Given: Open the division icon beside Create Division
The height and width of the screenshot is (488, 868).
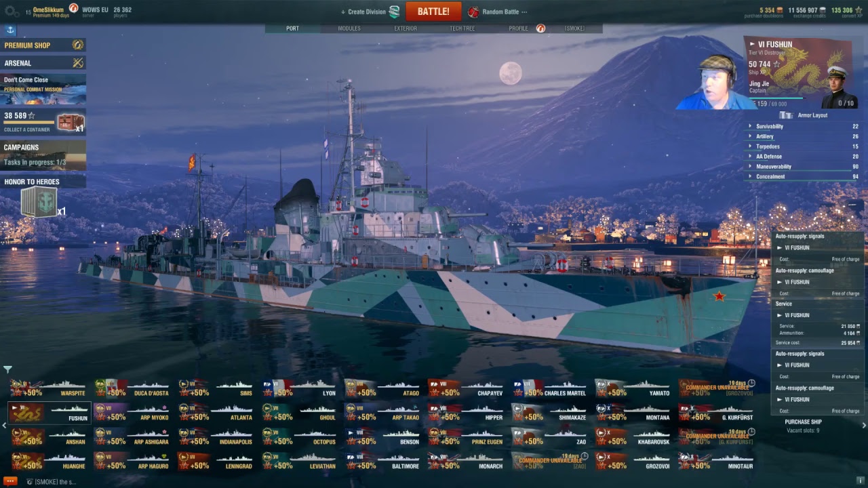Looking at the screenshot, I should [394, 12].
